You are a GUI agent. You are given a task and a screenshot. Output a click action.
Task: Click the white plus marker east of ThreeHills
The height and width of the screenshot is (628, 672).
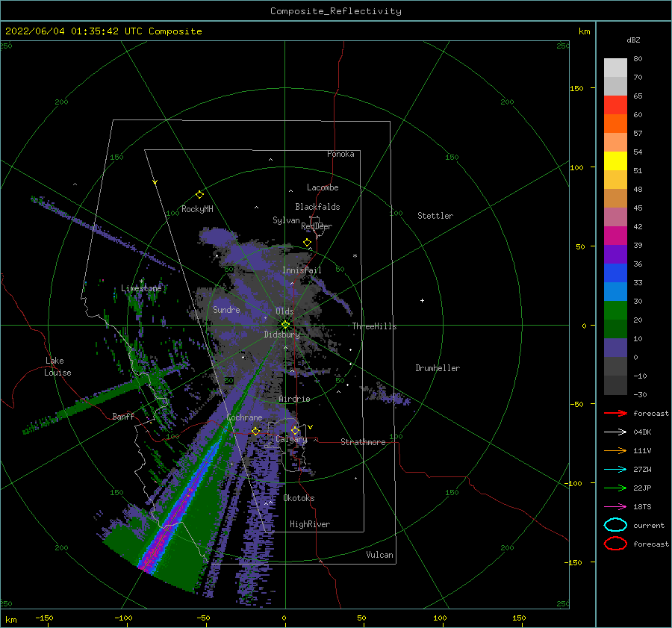422,300
